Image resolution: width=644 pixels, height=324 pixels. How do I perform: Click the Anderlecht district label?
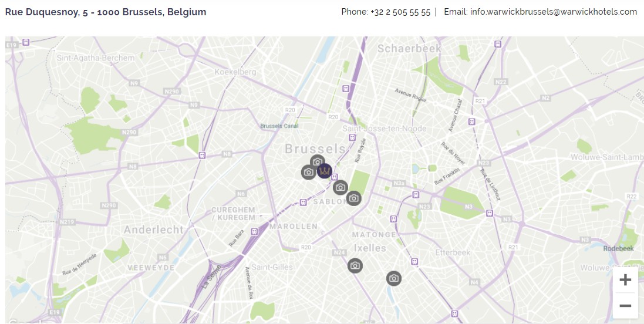154,230
